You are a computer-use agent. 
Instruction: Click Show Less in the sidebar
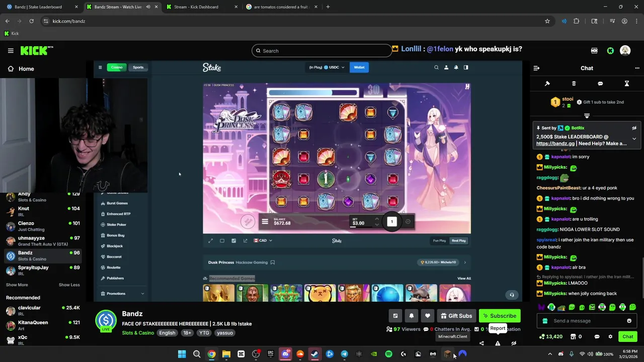pyautogui.click(x=69, y=285)
